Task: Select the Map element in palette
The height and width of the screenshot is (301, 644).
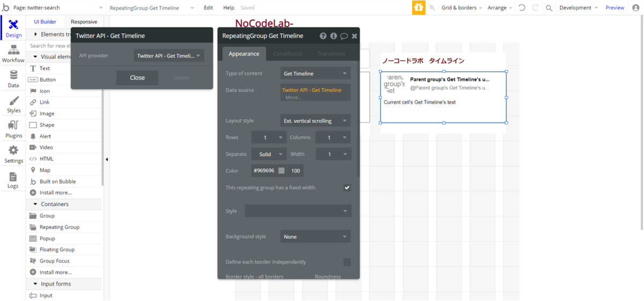Action: click(64, 170)
